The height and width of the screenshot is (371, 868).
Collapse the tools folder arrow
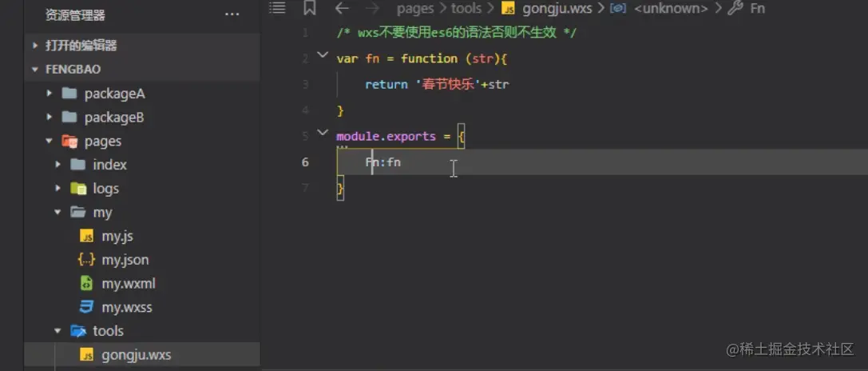coord(58,331)
